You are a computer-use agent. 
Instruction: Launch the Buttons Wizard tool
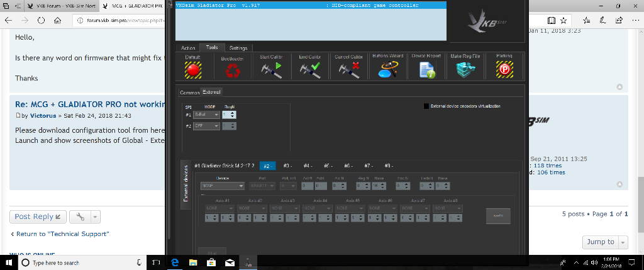coord(387,70)
